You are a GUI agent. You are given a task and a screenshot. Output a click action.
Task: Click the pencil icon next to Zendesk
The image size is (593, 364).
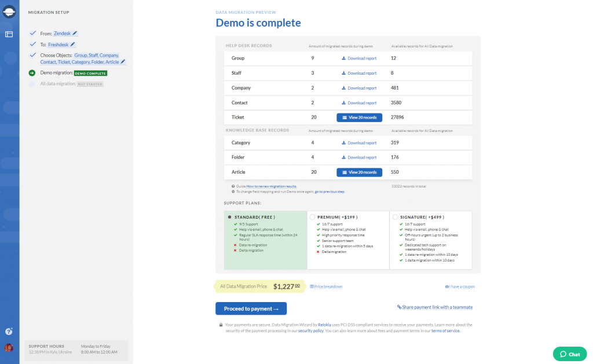pyautogui.click(x=75, y=34)
